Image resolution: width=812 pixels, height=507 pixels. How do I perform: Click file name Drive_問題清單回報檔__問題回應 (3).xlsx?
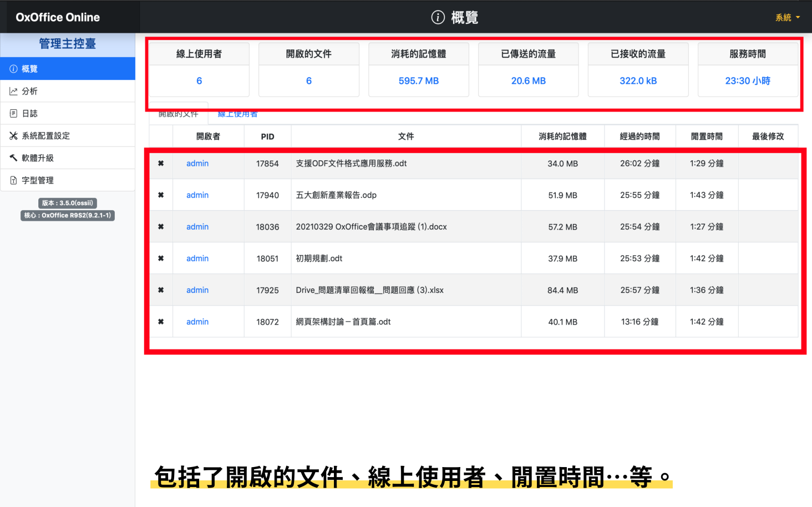pos(369,290)
